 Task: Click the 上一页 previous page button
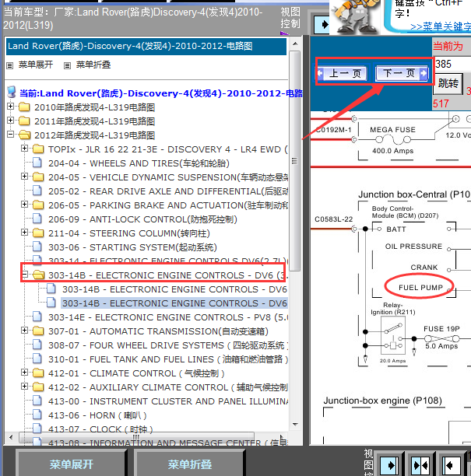[x=343, y=73]
